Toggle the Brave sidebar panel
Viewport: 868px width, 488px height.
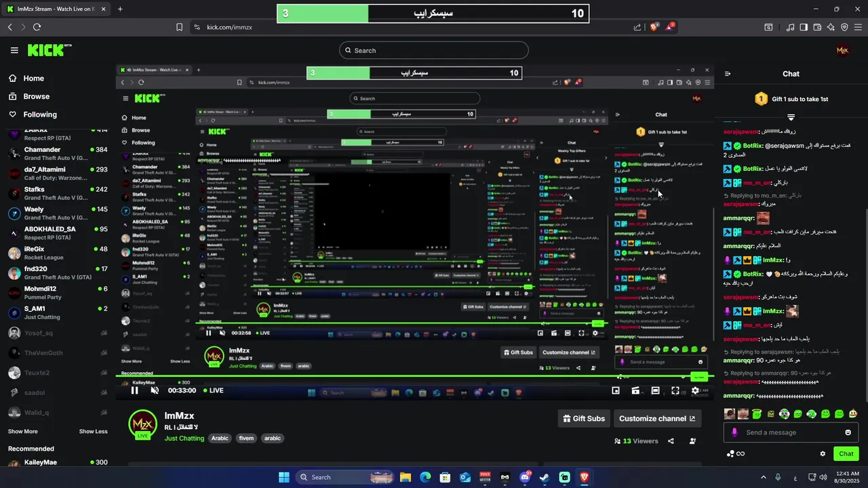pos(804,27)
